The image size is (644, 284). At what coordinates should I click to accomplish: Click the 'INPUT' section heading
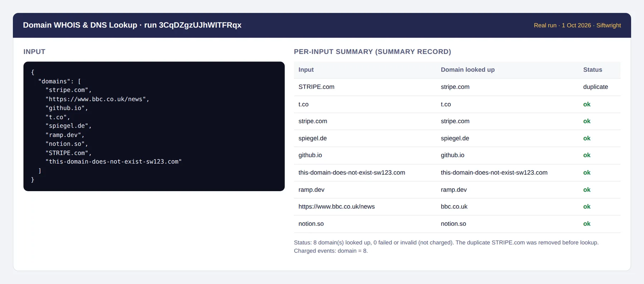(x=34, y=51)
